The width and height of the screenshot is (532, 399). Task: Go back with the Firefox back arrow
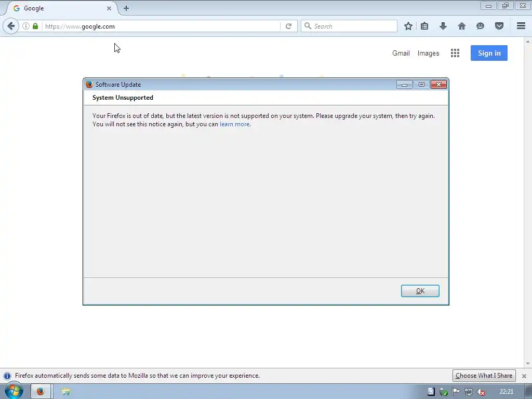(11, 26)
